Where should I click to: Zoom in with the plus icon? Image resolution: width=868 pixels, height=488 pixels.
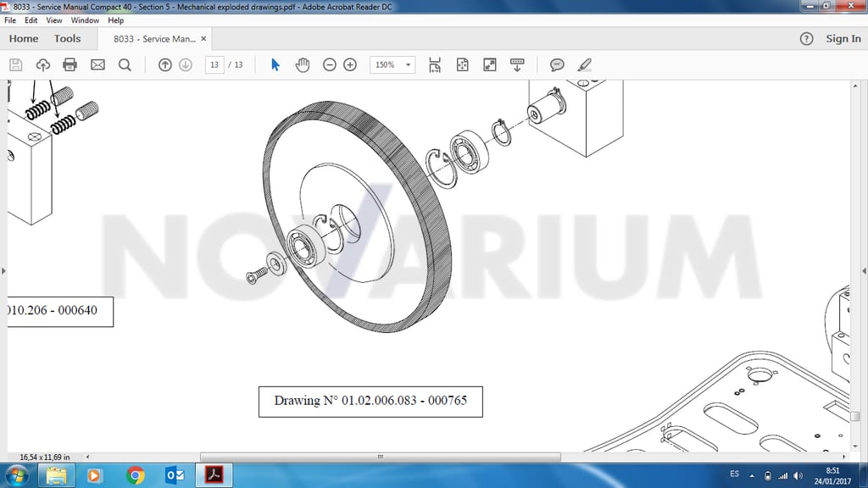point(350,64)
